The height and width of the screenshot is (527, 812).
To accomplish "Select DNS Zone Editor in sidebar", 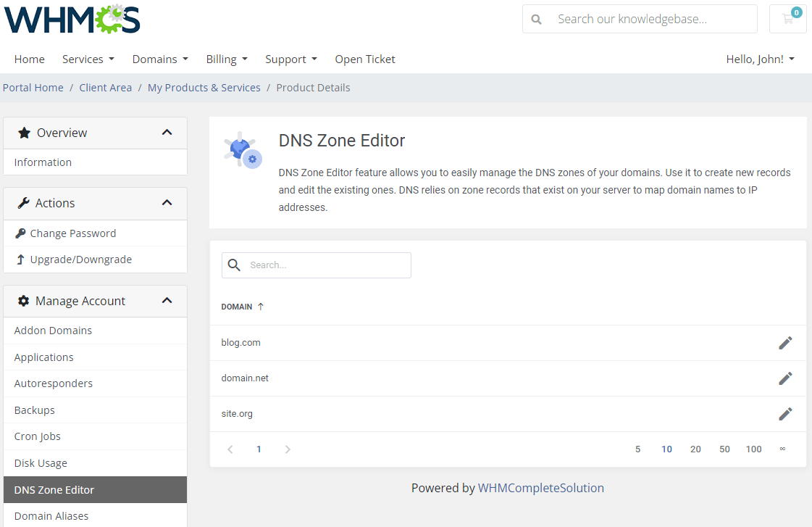I will point(96,490).
